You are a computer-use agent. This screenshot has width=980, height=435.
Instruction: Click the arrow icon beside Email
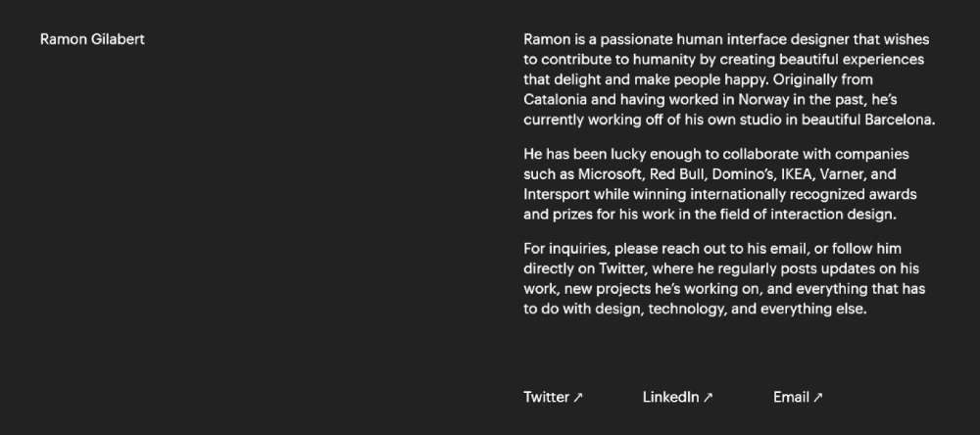click(x=818, y=398)
